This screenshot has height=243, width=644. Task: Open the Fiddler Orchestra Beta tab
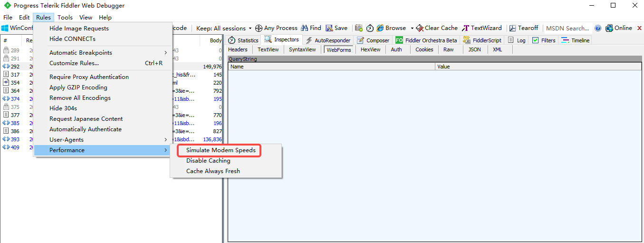coord(426,40)
